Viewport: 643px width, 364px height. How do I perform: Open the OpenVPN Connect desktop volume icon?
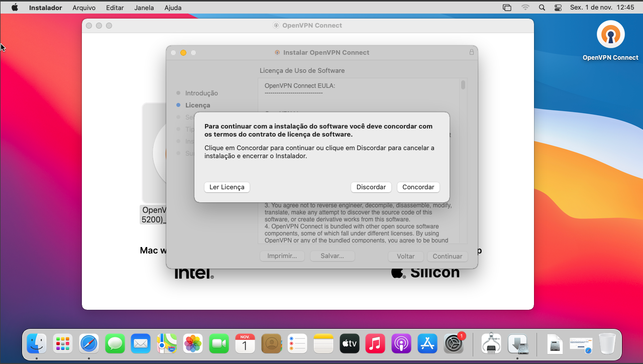click(610, 35)
